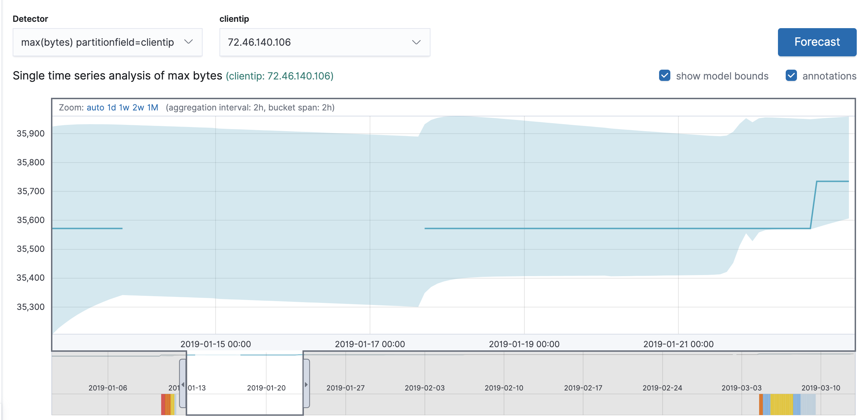Click the left brush handle arrow
Image resolution: width=868 pixels, height=420 pixels.
[183, 384]
